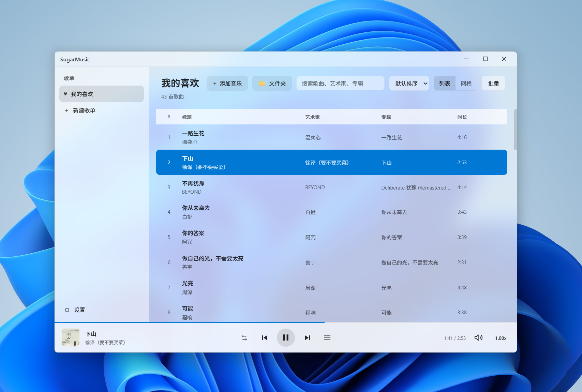
Task: Select the song 你的答案
Action: [332, 237]
